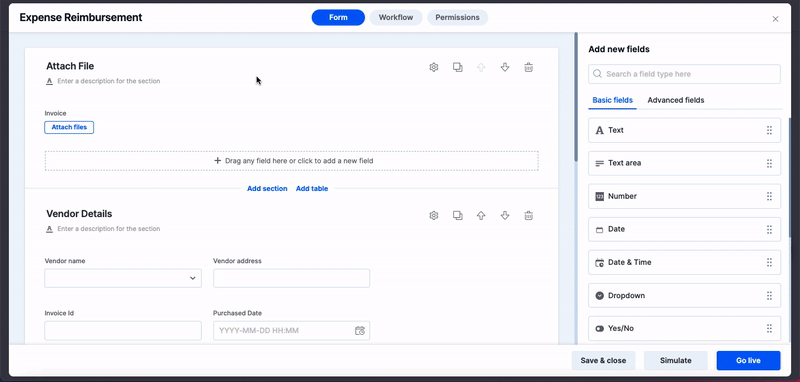Switch to the Form tab

338,17
